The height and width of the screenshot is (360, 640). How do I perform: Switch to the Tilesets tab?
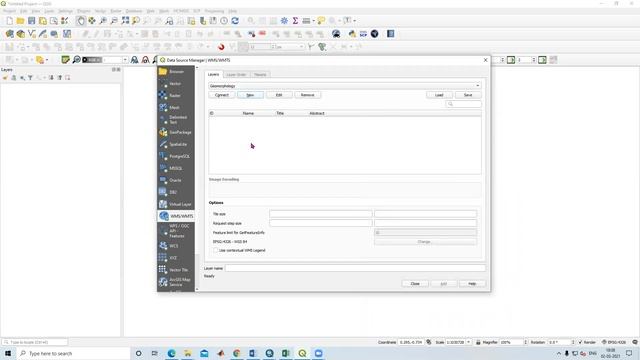pos(260,75)
